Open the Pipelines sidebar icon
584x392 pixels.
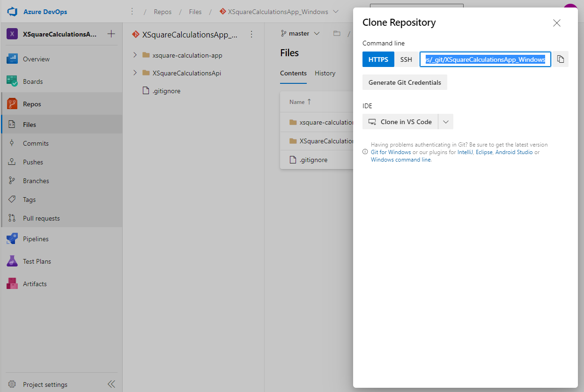[12, 239]
